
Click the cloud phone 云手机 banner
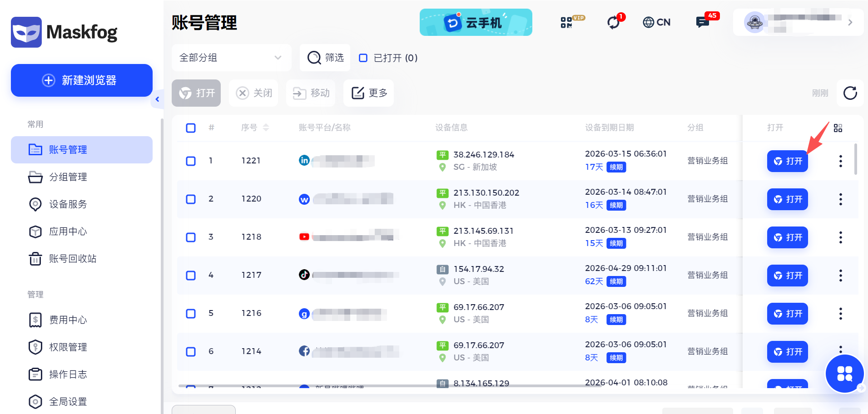pos(476,22)
